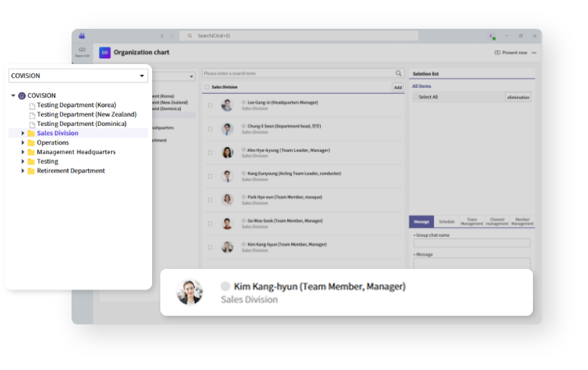Open the Present now screen share
588x370 pixels.
511,52
